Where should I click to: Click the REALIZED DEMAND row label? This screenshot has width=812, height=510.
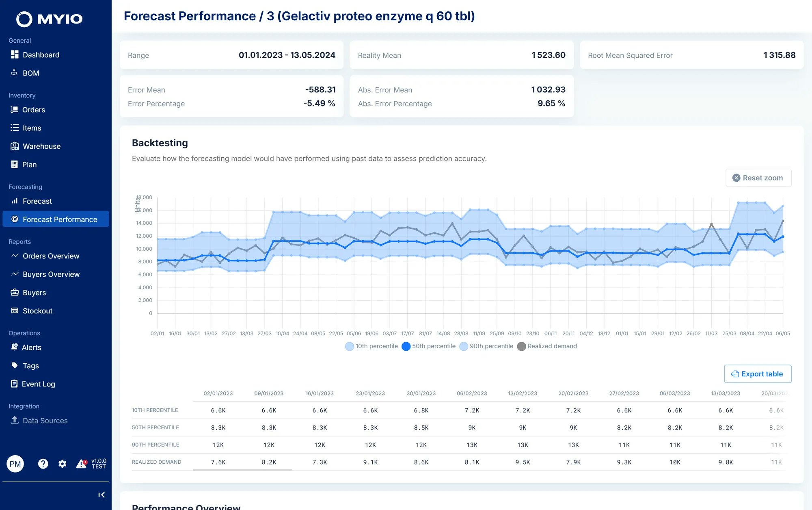click(x=157, y=462)
